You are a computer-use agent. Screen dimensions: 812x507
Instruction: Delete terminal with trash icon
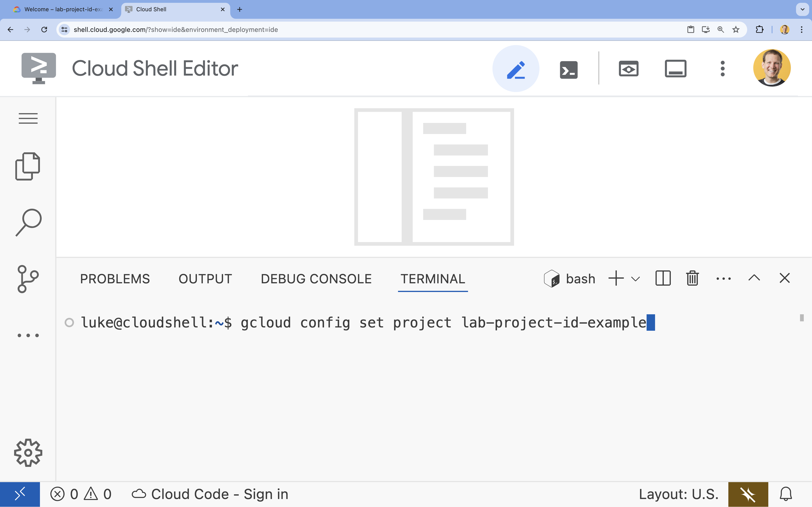(x=693, y=278)
